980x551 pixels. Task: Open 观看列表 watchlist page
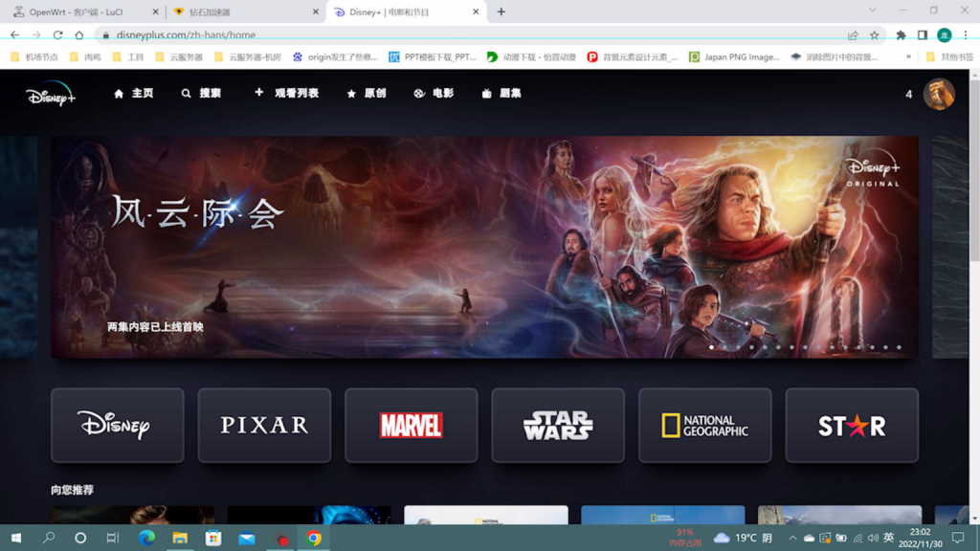tap(286, 93)
